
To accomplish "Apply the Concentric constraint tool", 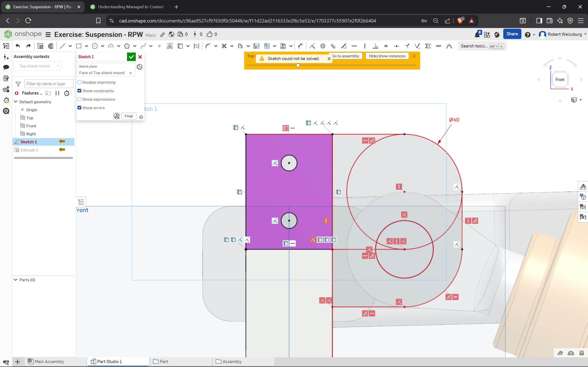I will pyautogui.click(x=323, y=46).
